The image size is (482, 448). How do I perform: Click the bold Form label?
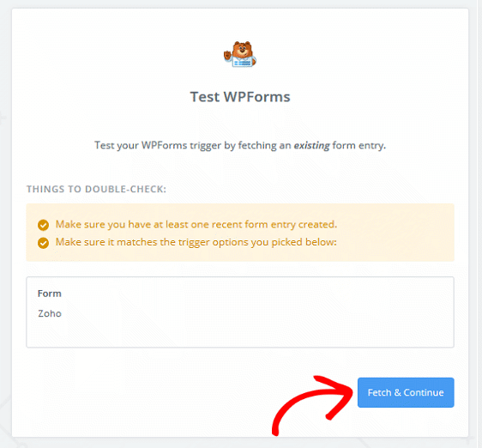[50, 294]
